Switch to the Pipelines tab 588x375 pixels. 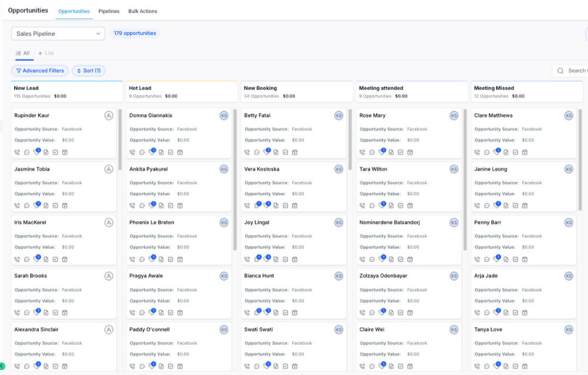pyautogui.click(x=109, y=11)
